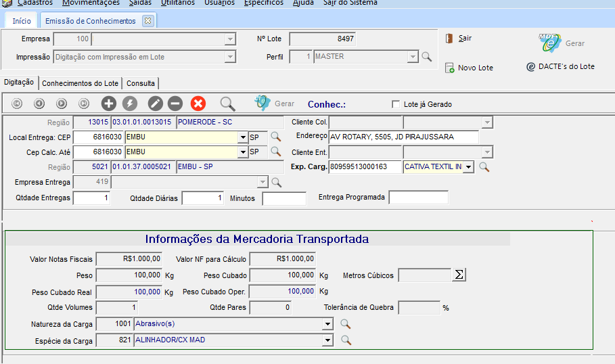Click the minus remove record icon
The width and height of the screenshot is (615, 364).
point(175,104)
